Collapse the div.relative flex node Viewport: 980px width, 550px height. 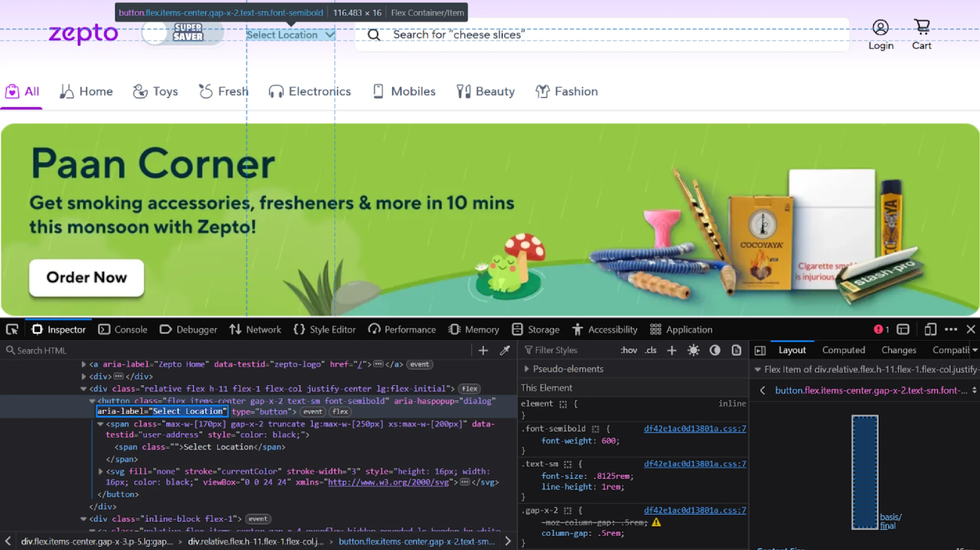83,389
